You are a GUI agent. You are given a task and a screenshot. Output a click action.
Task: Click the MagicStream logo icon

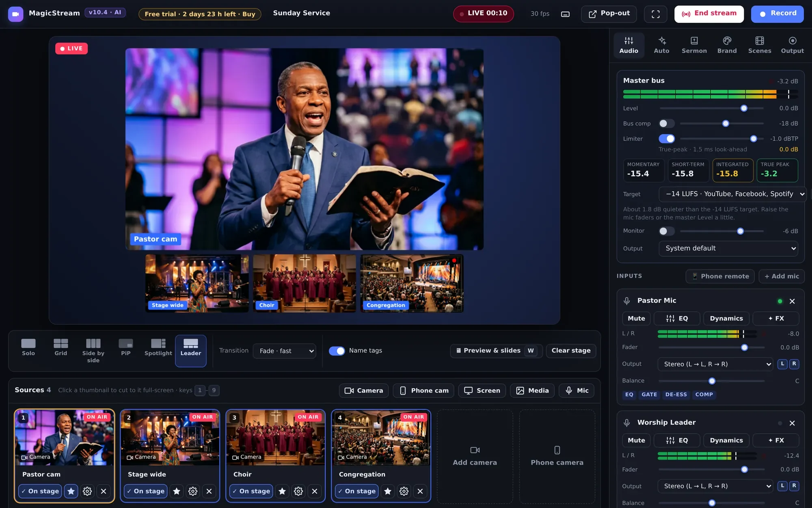click(15, 14)
